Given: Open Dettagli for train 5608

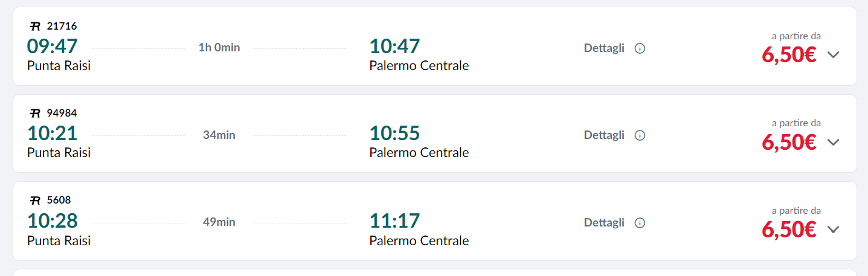Looking at the screenshot, I should click(604, 222).
